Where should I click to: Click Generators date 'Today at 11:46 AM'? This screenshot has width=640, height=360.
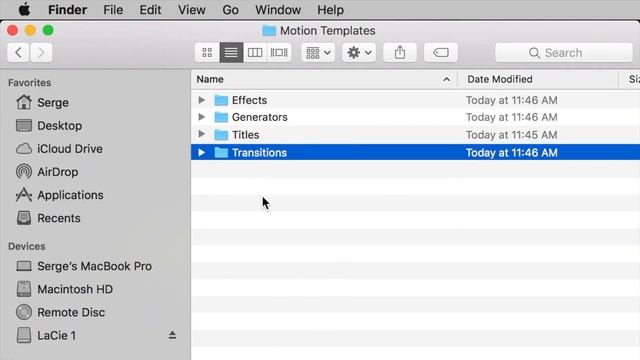click(x=511, y=117)
